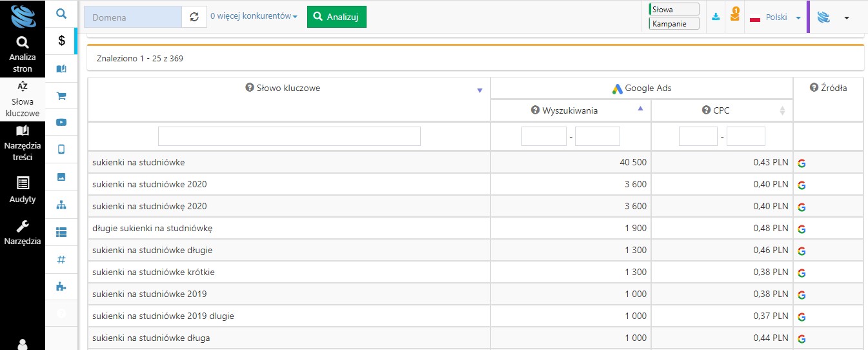
Task: Click keyword sukienki na studniówke długa
Action: [151, 338]
